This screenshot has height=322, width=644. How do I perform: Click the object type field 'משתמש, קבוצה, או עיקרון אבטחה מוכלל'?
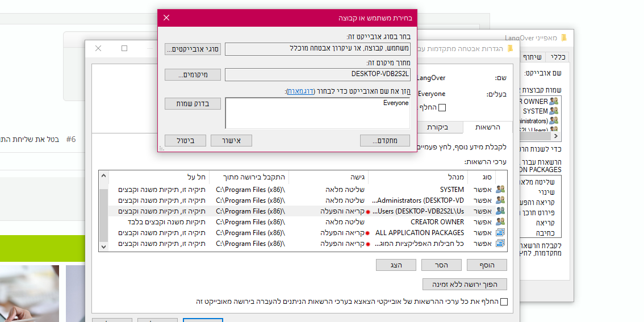[317, 49]
